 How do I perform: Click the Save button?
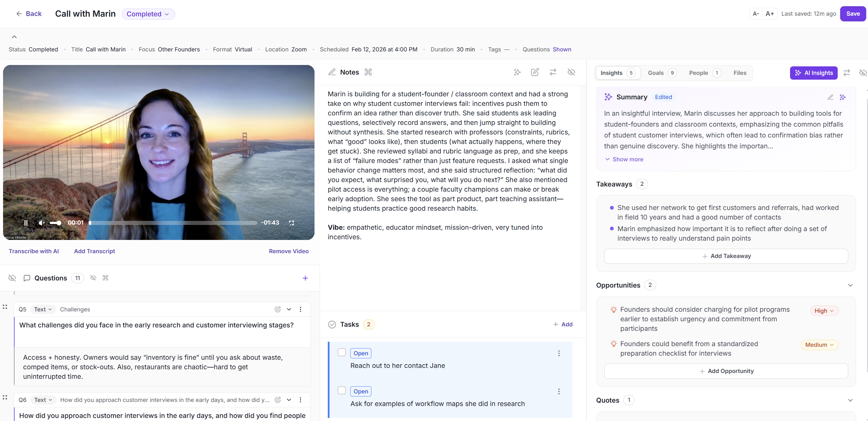pyautogui.click(x=853, y=14)
